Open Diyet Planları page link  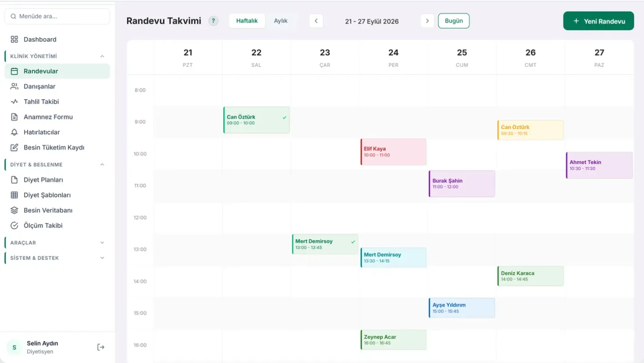pyautogui.click(x=57, y=180)
